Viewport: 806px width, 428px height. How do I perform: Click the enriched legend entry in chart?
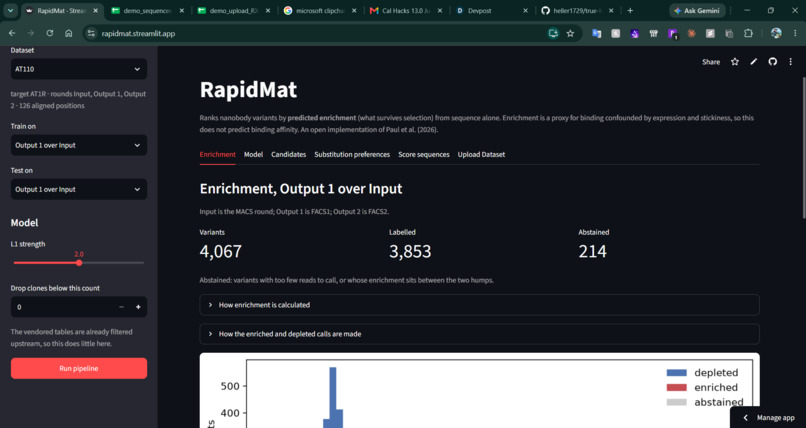(702, 387)
